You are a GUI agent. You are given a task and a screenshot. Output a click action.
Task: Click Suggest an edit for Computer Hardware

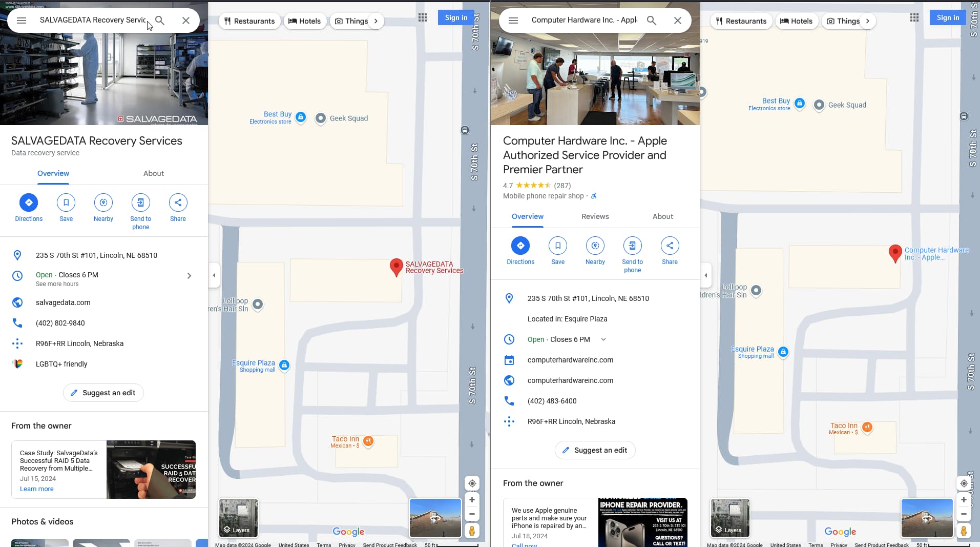pos(595,450)
